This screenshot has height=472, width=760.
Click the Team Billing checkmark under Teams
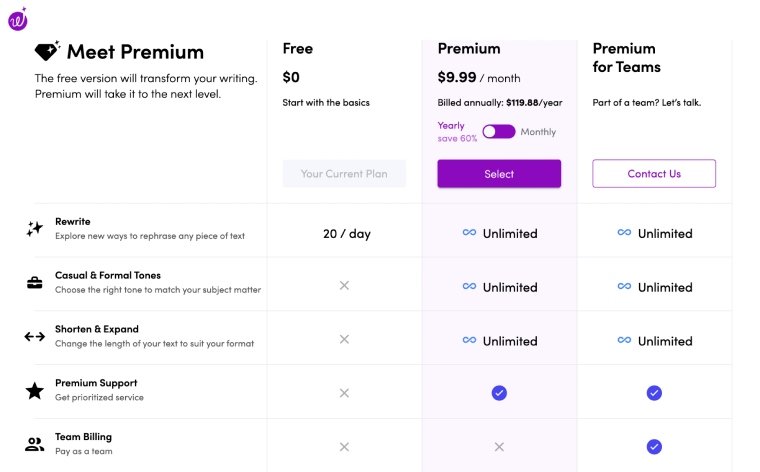tap(654, 446)
